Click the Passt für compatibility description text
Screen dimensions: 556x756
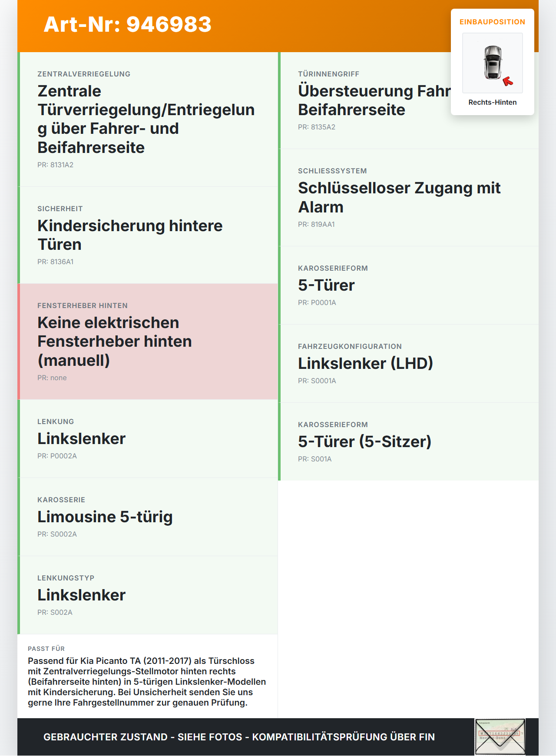tap(147, 682)
